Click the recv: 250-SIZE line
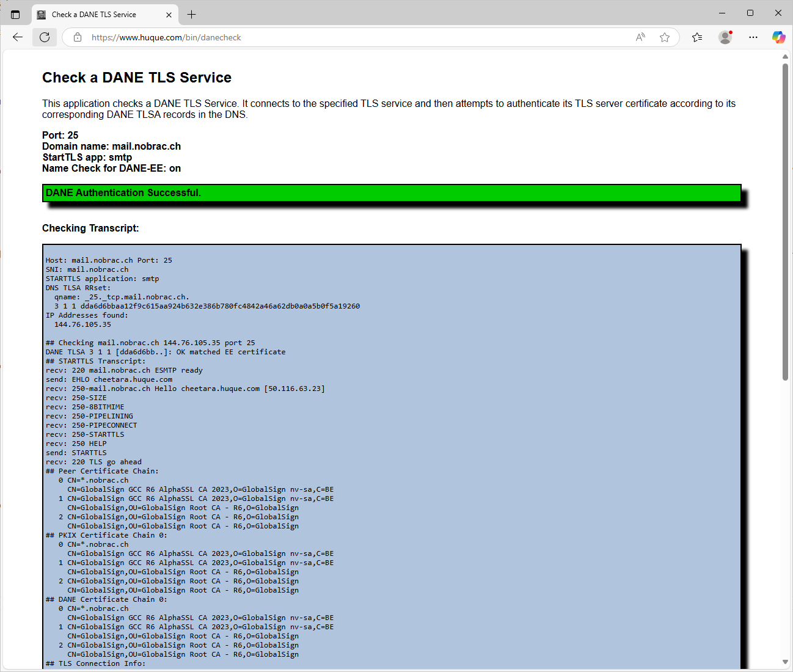This screenshot has height=672, width=793. point(76,398)
